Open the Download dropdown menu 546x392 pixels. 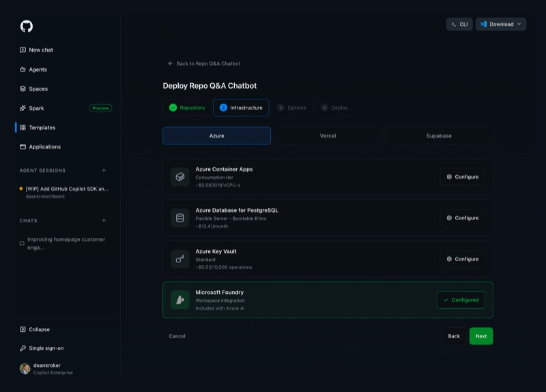pos(501,24)
